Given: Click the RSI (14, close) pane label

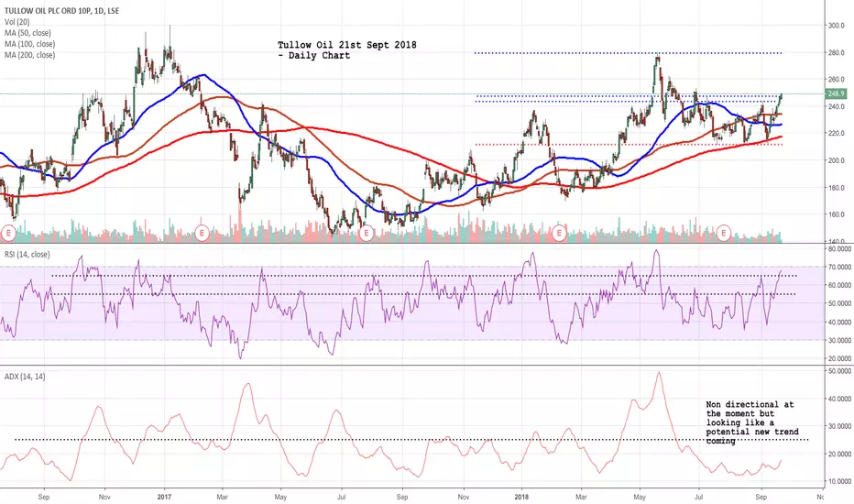Looking at the screenshot, I should click(x=27, y=255).
